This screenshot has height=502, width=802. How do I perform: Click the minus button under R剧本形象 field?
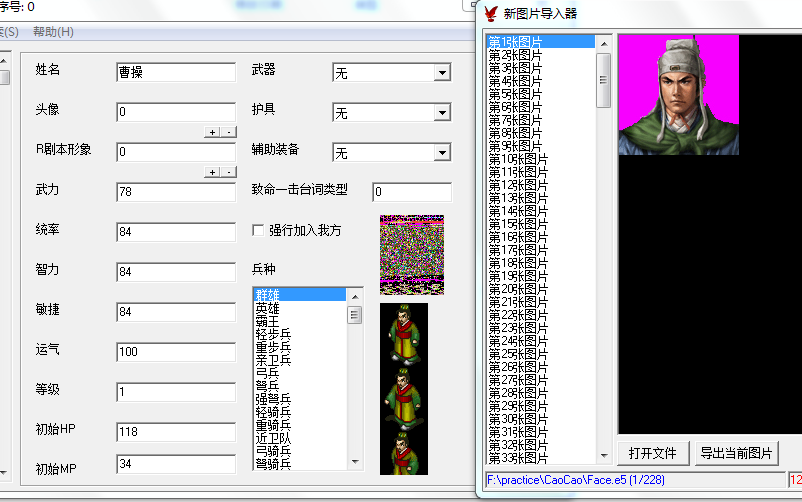(227, 172)
